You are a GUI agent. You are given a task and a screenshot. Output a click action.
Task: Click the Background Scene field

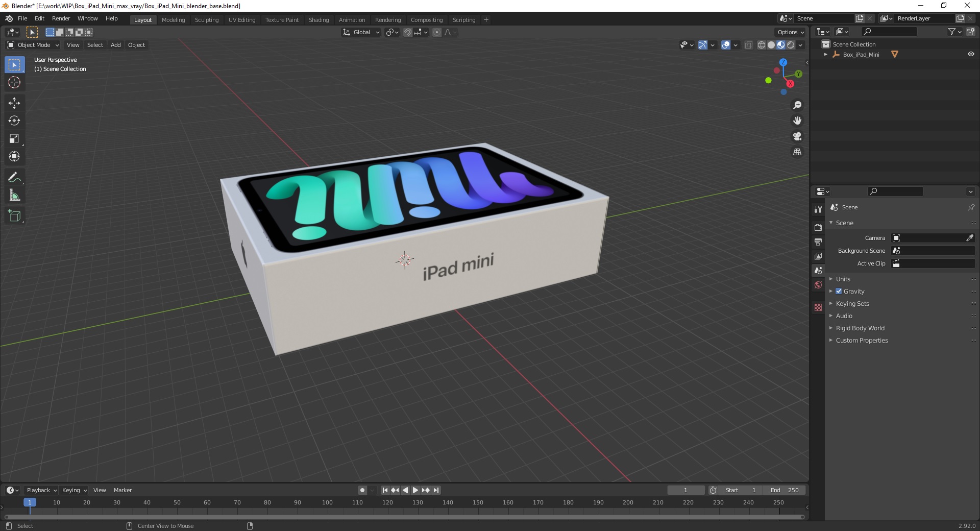tap(933, 251)
